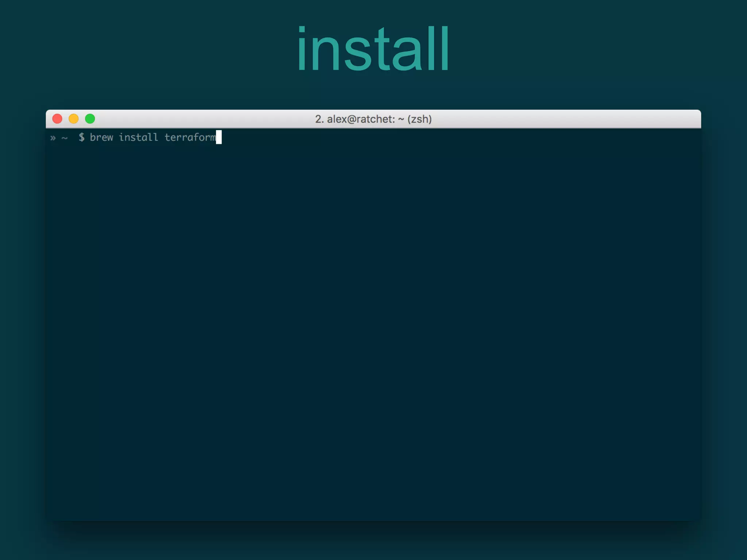
Task: Click the '$' prompt symbol
Action: [x=82, y=137]
